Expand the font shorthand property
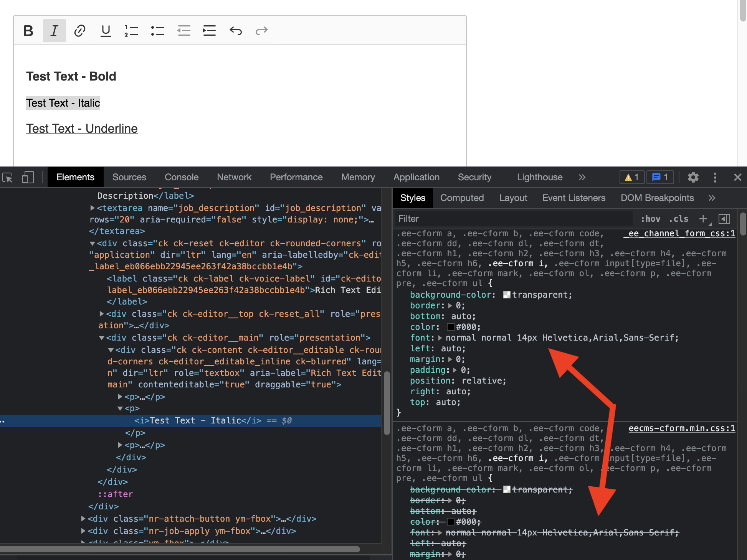 [x=440, y=338]
